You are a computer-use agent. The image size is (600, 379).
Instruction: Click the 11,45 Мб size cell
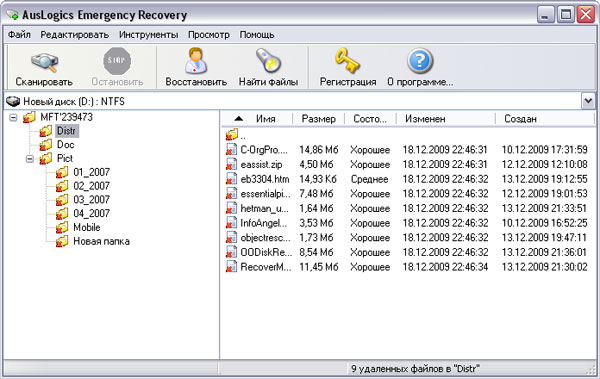point(319,267)
